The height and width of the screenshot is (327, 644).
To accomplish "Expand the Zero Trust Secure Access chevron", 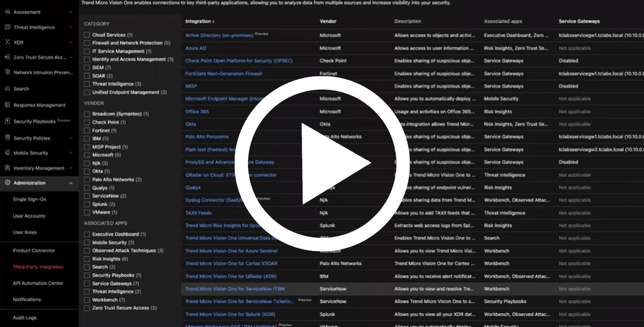I will tap(71, 57).
